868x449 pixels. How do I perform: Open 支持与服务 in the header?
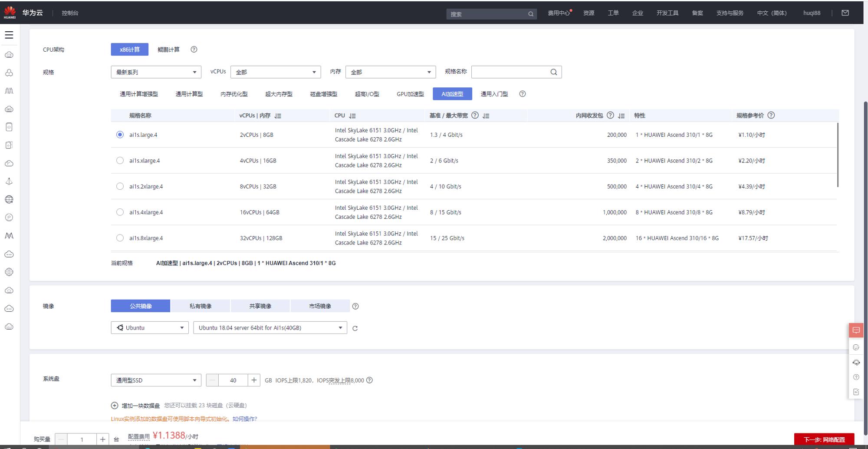click(730, 13)
